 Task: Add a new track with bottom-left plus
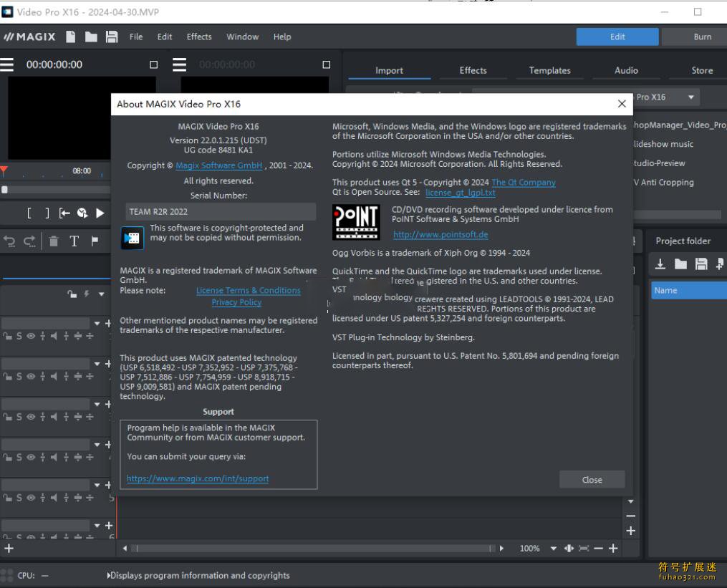click(9, 548)
